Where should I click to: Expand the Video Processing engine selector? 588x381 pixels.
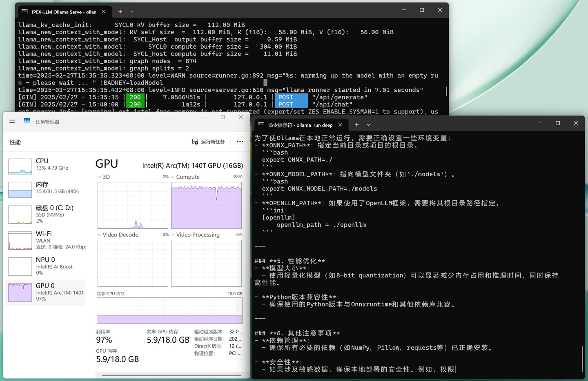click(173, 235)
